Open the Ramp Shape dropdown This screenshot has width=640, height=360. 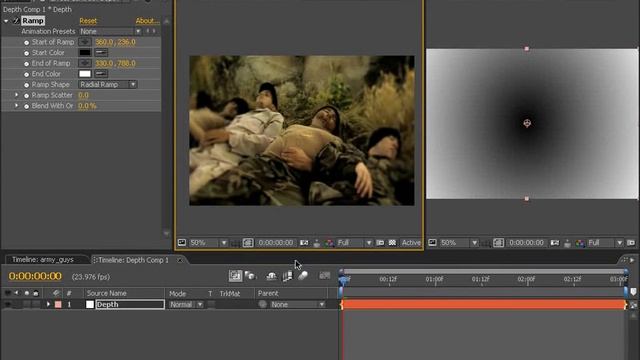click(x=108, y=84)
